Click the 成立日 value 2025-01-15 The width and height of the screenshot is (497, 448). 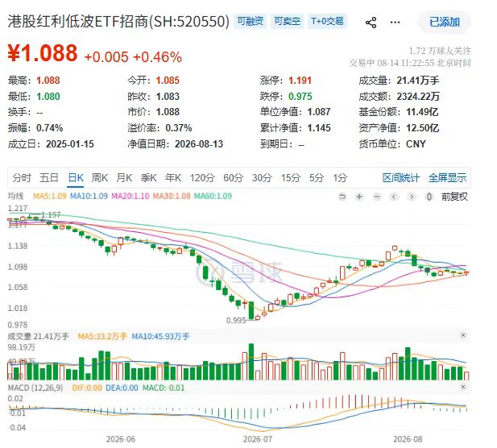pos(70,144)
